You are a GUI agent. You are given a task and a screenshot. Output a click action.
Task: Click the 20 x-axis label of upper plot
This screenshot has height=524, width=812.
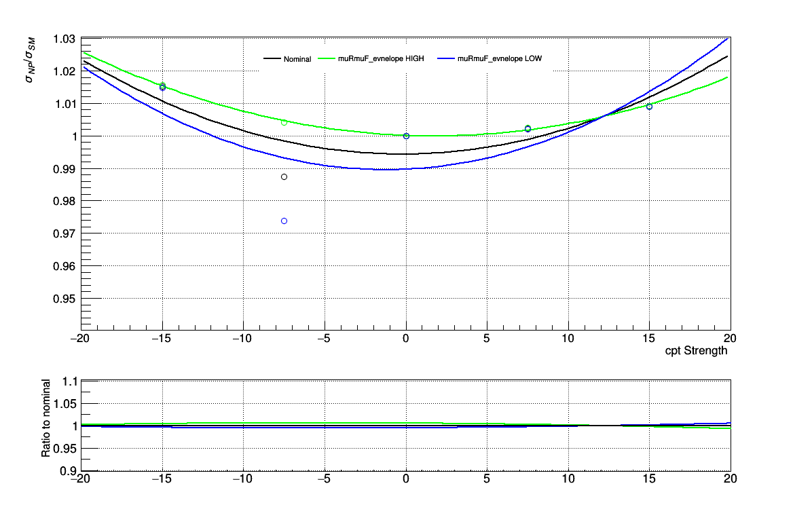coord(730,338)
